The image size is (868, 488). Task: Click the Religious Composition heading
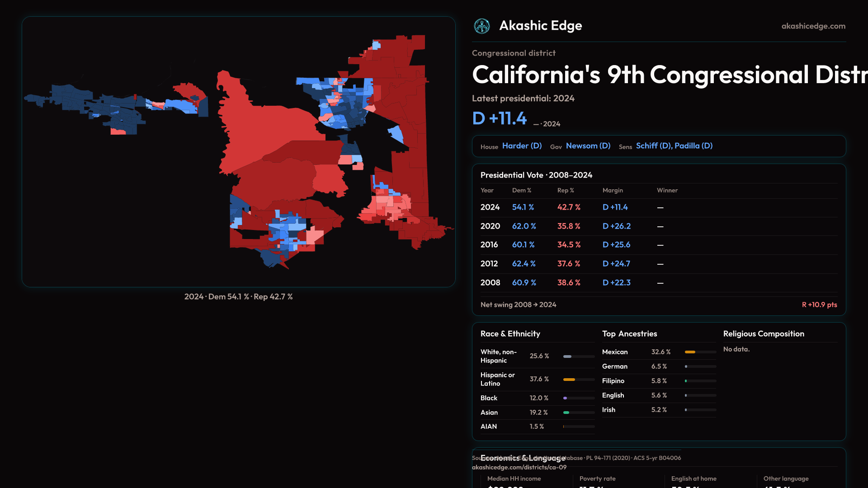763,334
